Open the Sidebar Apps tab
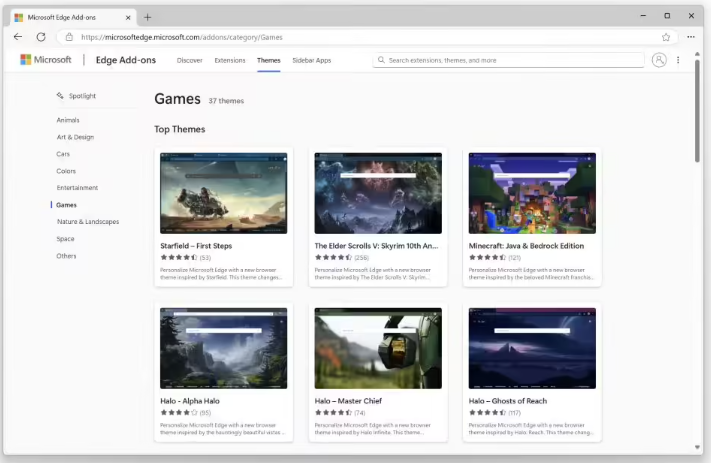The height and width of the screenshot is (463, 711). (311, 60)
